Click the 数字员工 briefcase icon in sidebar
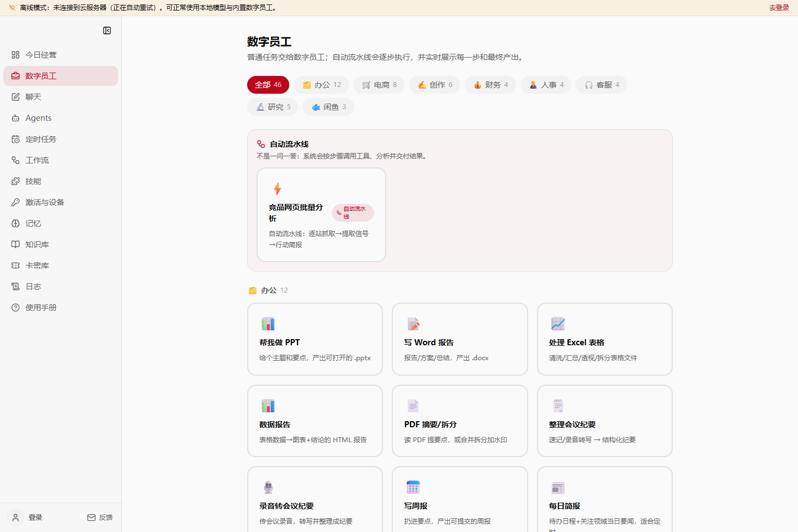 (16, 76)
